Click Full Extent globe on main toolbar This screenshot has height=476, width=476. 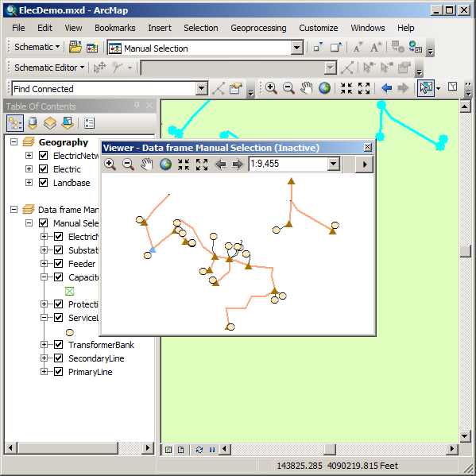[324, 88]
